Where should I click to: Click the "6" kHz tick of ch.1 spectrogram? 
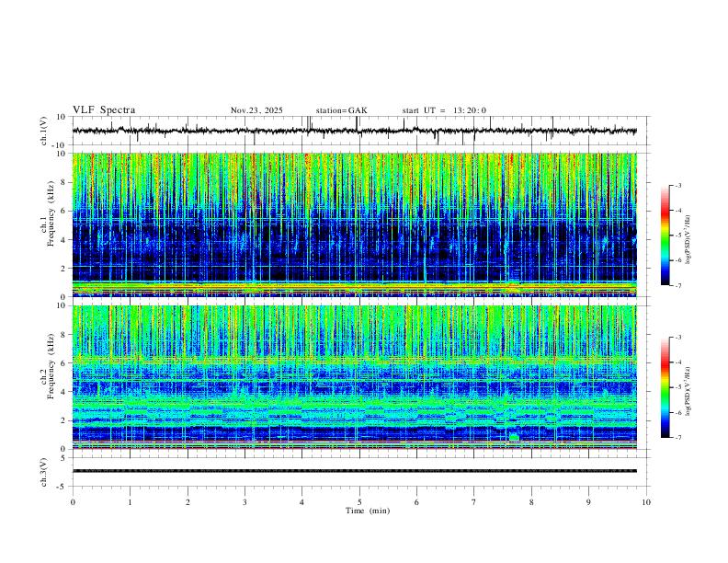pyautogui.click(x=63, y=211)
